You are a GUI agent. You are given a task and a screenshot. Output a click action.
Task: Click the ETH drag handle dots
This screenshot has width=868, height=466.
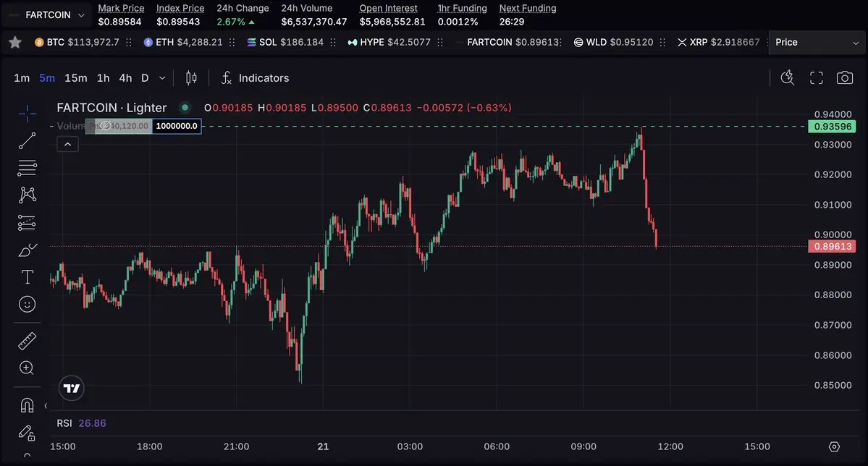click(x=232, y=42)
